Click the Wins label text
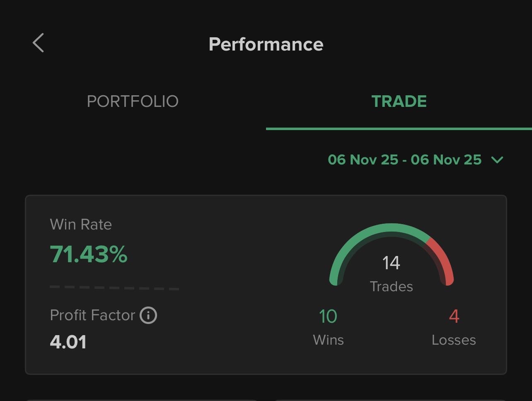 click(x=328, y=340)
